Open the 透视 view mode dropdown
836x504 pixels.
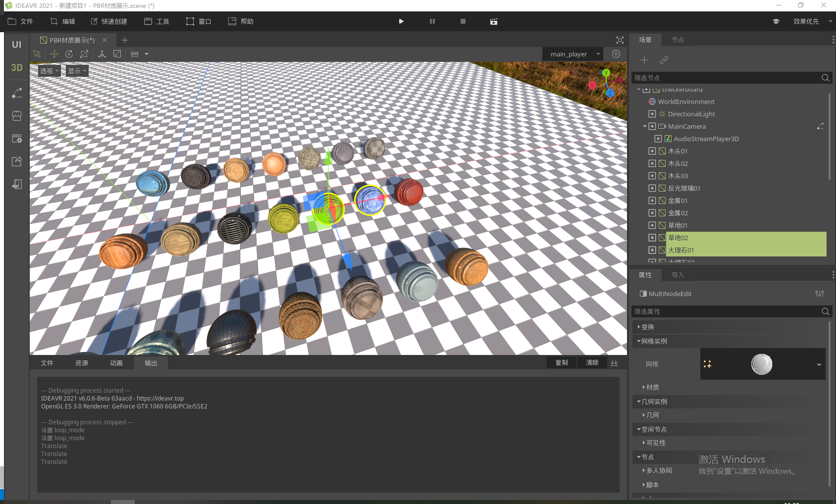tap(49, 71)
